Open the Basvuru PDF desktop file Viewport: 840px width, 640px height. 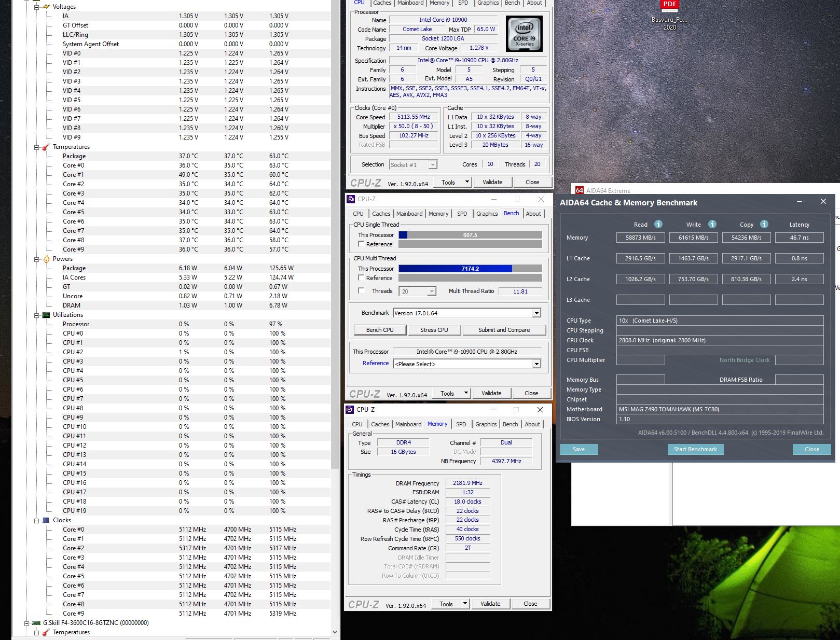[x=669, y=15]
